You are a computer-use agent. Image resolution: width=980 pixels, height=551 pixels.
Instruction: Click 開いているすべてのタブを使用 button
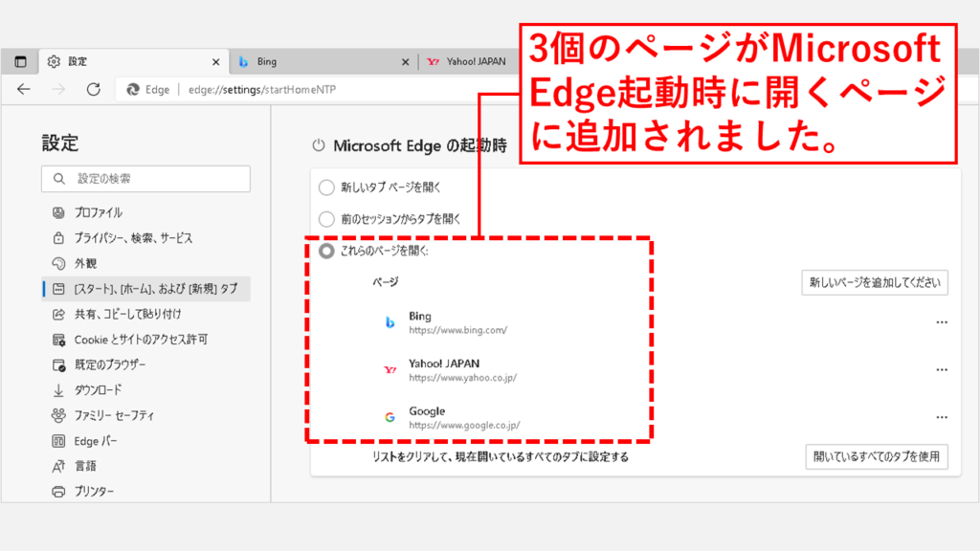876,457
